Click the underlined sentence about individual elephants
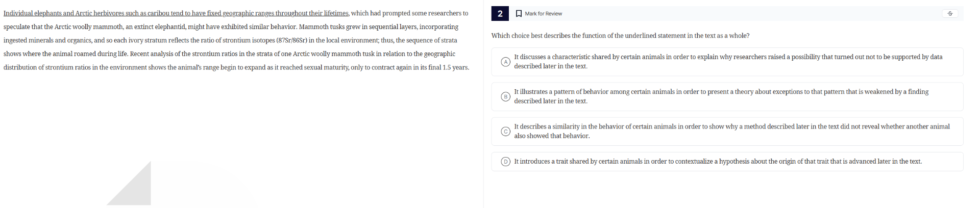 (x=176, y=13)
